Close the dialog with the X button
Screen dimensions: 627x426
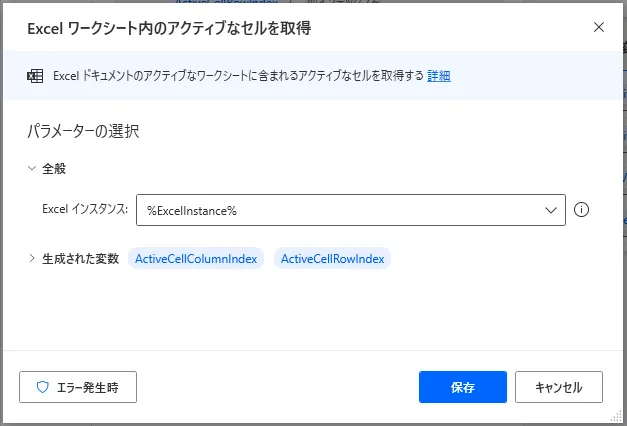(599, 27)
